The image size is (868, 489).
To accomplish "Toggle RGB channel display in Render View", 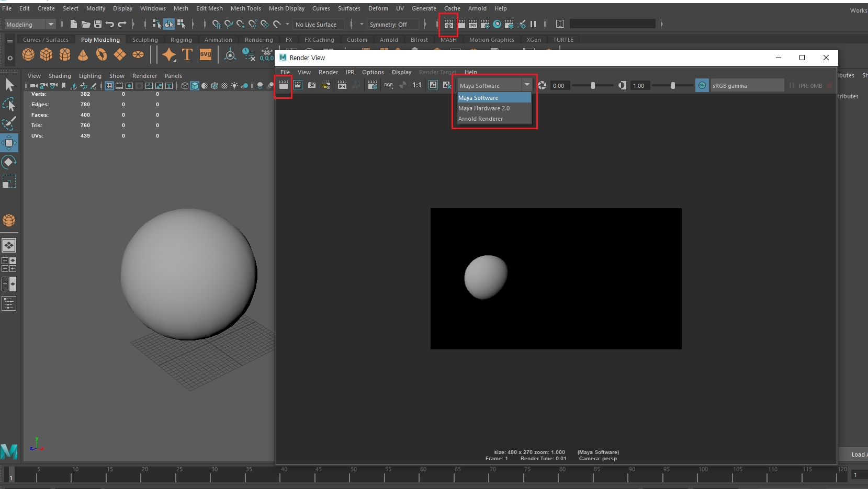I will click(388, 85).
